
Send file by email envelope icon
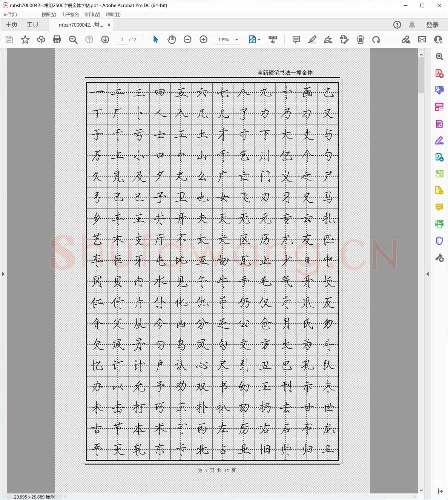[x=422, y=39]
